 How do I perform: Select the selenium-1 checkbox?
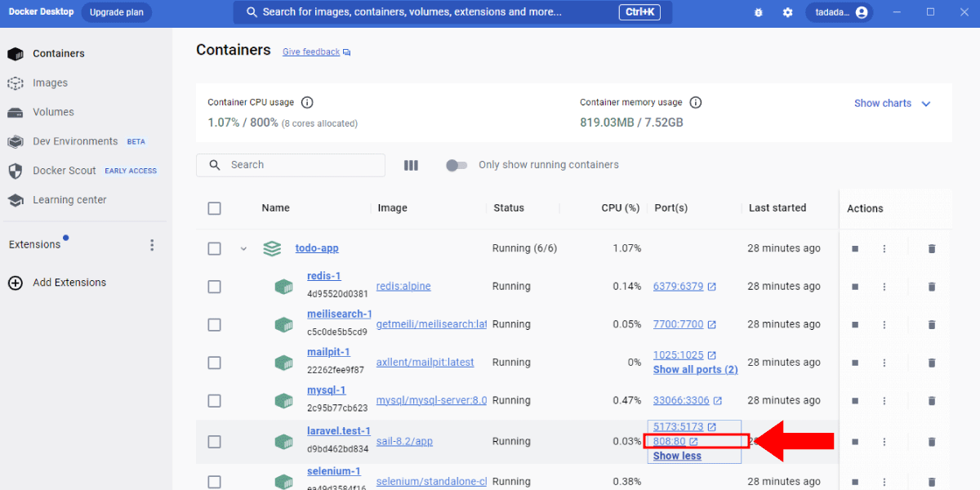(214, 482)
